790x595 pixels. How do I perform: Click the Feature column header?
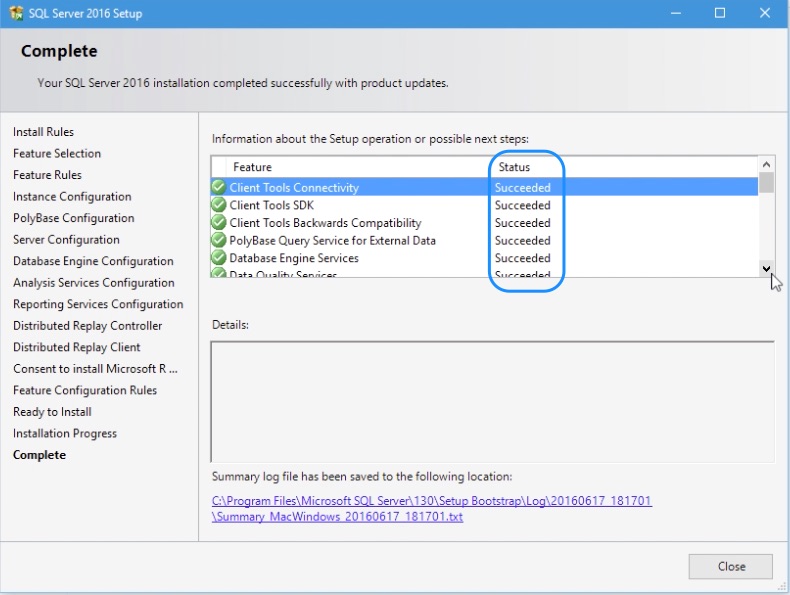pos(252,167)
